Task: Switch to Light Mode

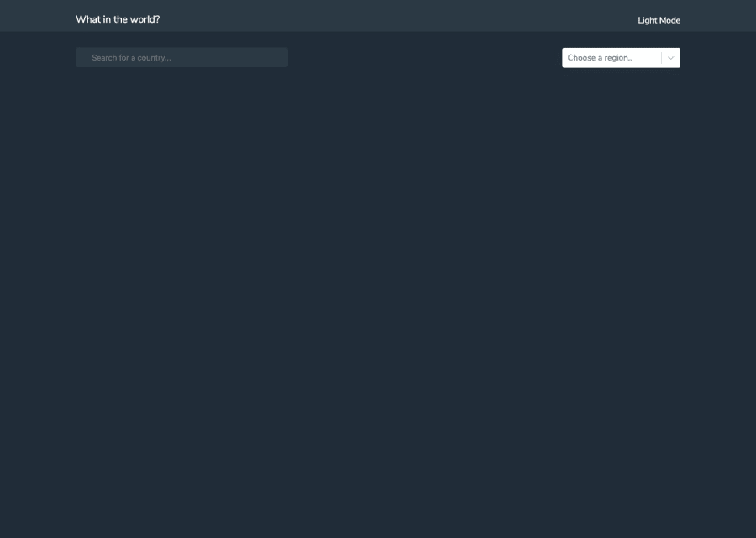Action: (659, 20)
